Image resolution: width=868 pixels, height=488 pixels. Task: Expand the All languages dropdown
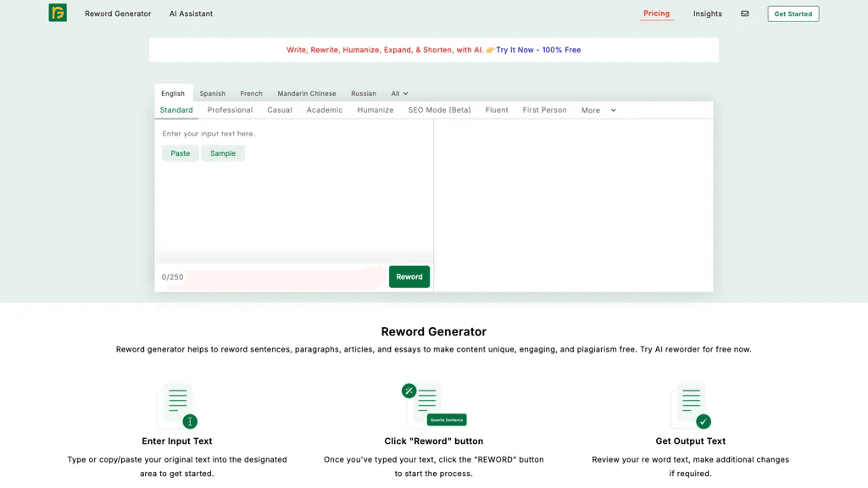(399, 93)
